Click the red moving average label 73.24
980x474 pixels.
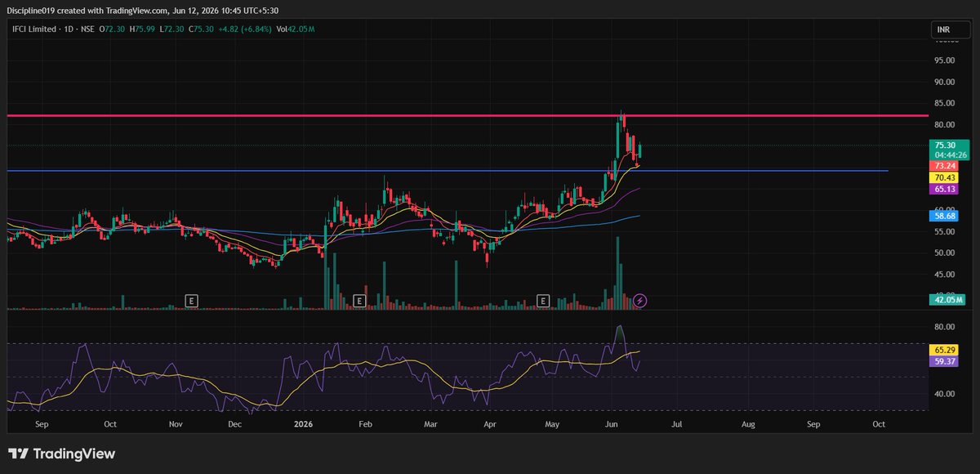[945, 165]
